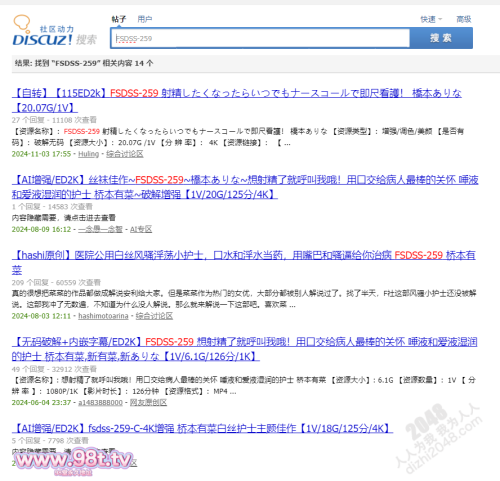Click the Discuz! logo

[55, 31]
